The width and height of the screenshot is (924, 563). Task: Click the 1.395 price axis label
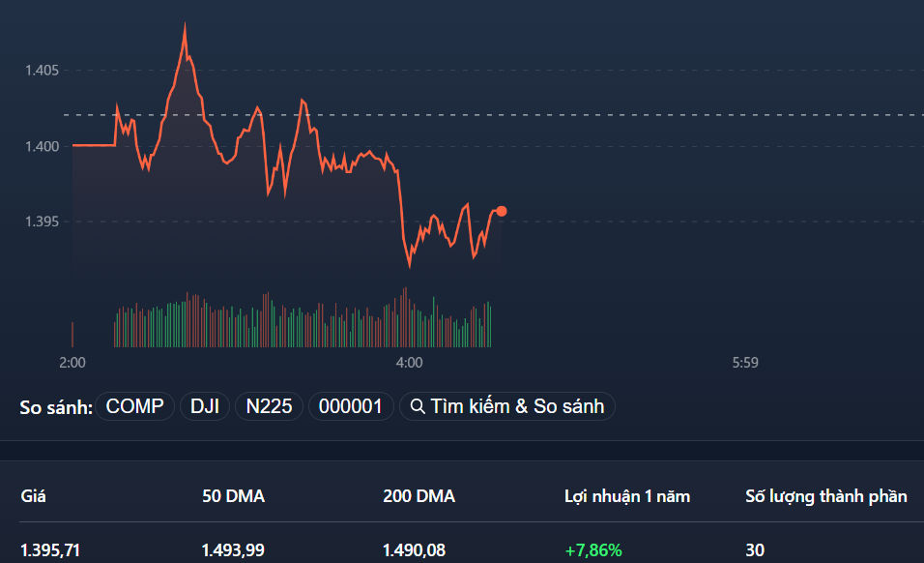43,222
